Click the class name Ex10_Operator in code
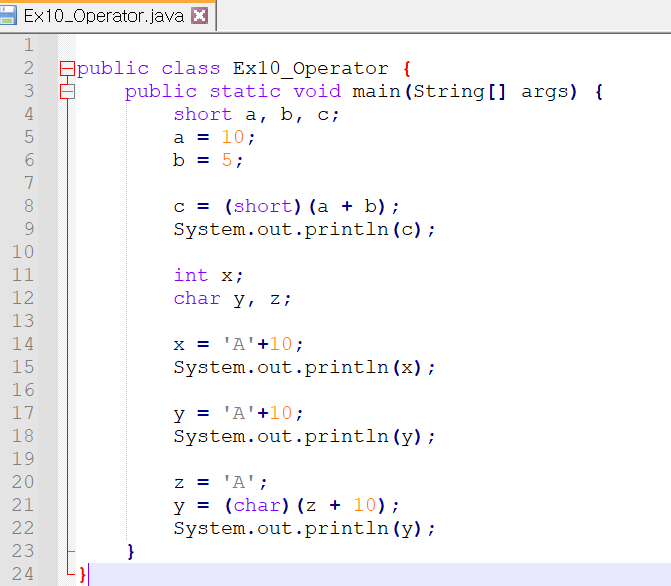 coord(311,69)
